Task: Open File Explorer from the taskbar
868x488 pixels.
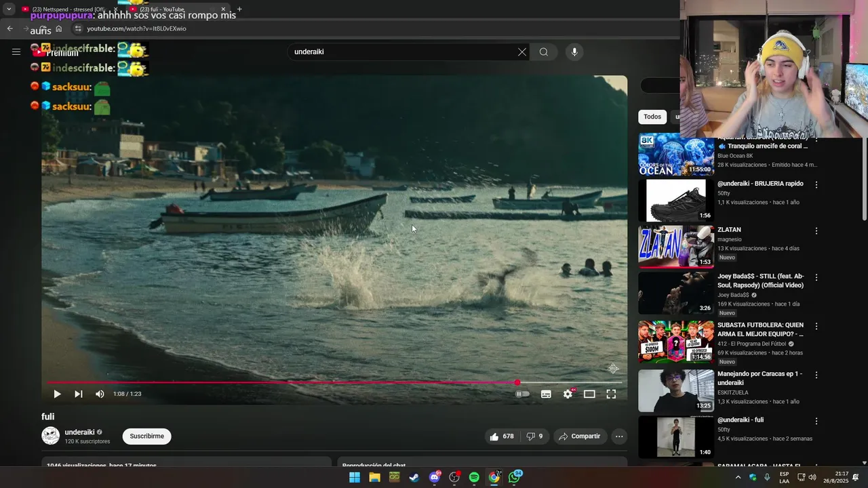Action: [374, 477]
